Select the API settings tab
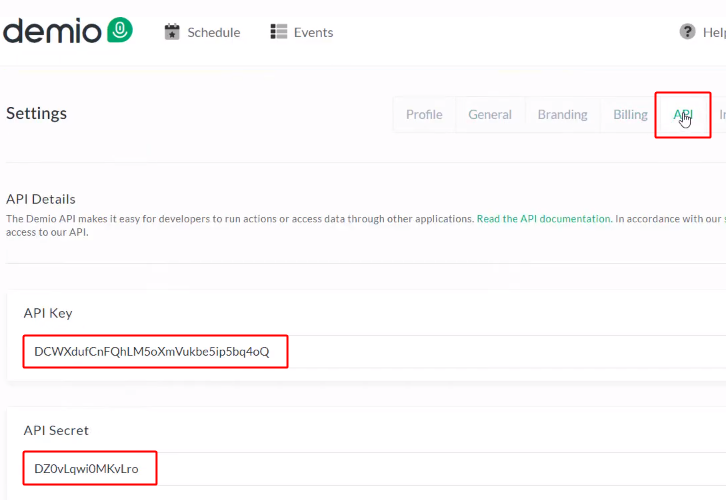Image resolution: width=726 pixels, height=500 pixels. [x=683, y=114]
